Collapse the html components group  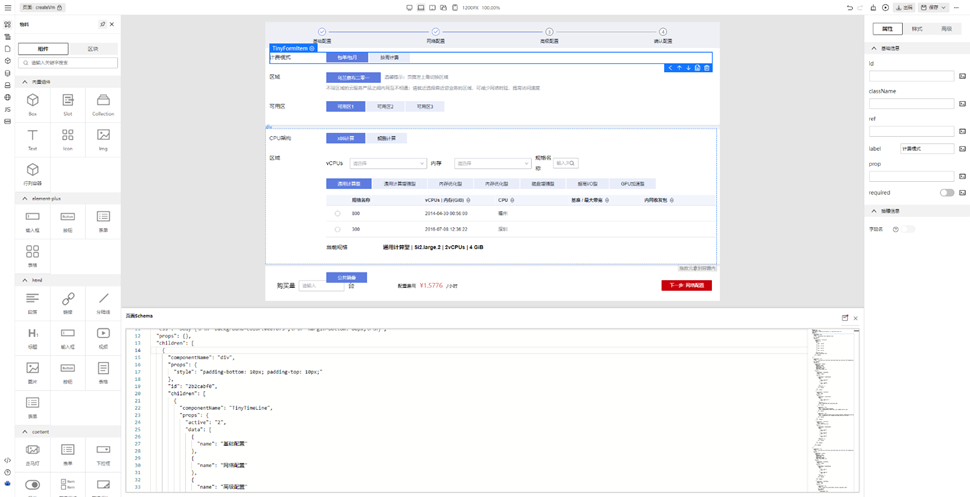pos(68,280)
